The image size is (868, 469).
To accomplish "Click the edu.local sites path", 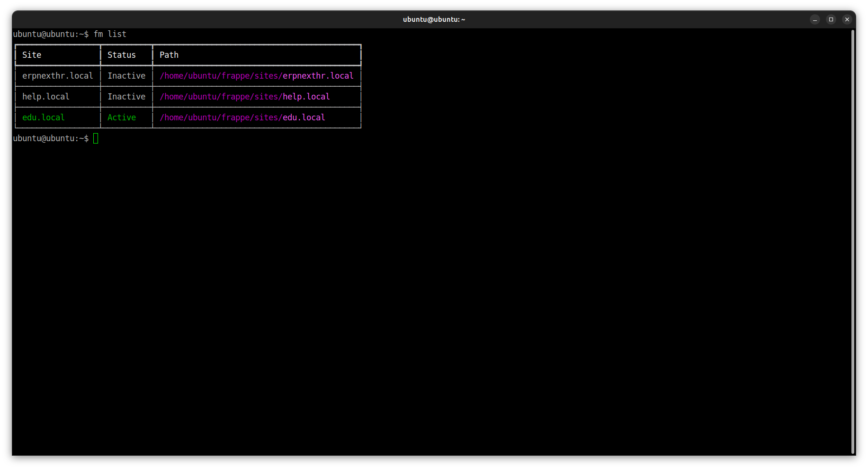I will coord(242,117).
